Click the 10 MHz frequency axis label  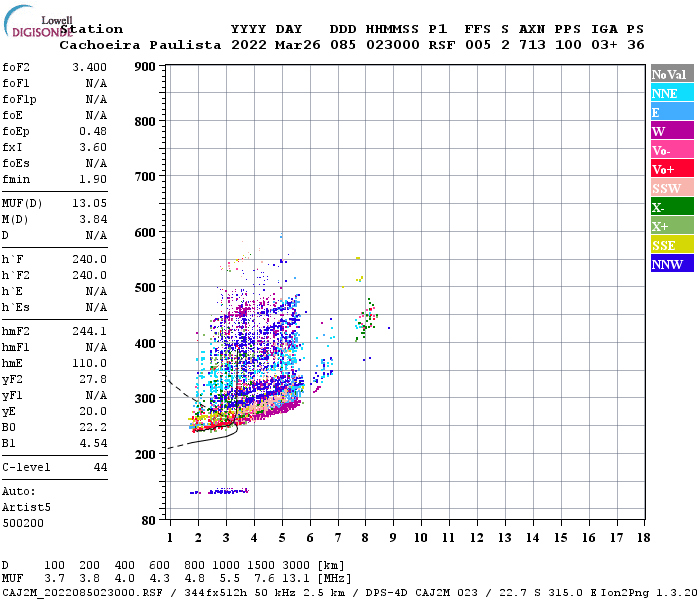(x=421, y=538)
